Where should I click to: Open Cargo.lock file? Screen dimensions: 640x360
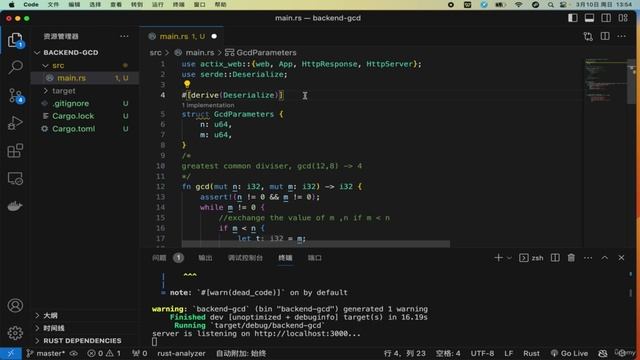tap(85, 116)
